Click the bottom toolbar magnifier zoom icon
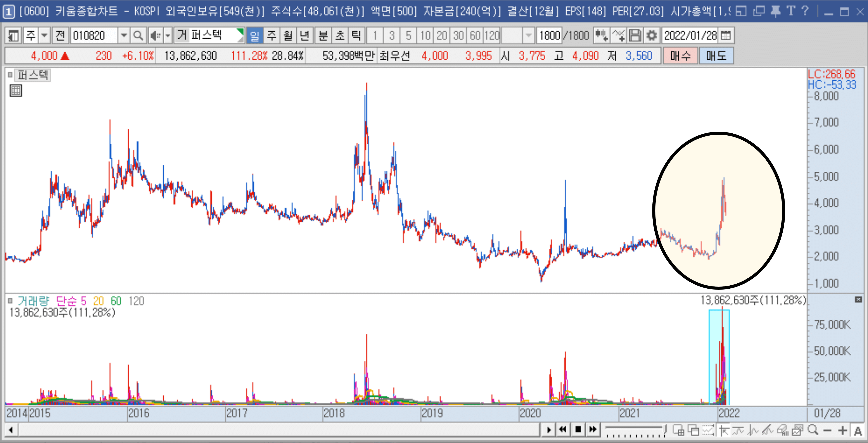Screen dimensions: 868x443 click(813, 430)
